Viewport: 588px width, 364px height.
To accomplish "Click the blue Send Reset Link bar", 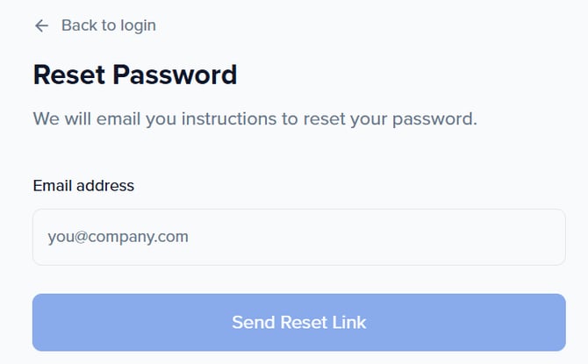I will tap(298, 322).
